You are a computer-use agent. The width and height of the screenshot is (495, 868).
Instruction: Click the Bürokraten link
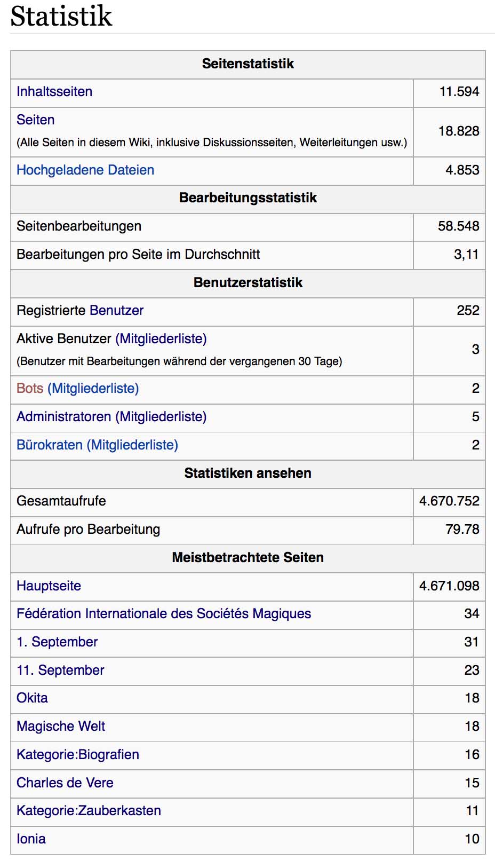coord(49,445)
